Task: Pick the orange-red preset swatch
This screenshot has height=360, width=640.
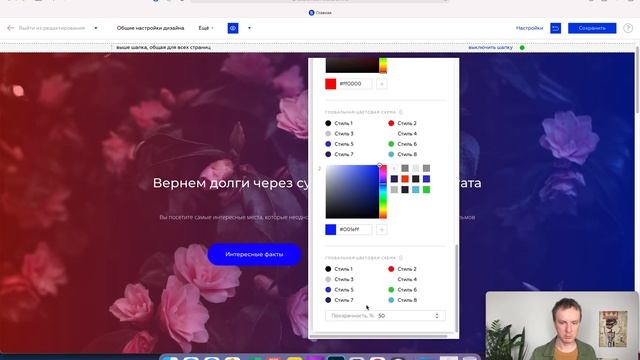Action: pos(405,179)
